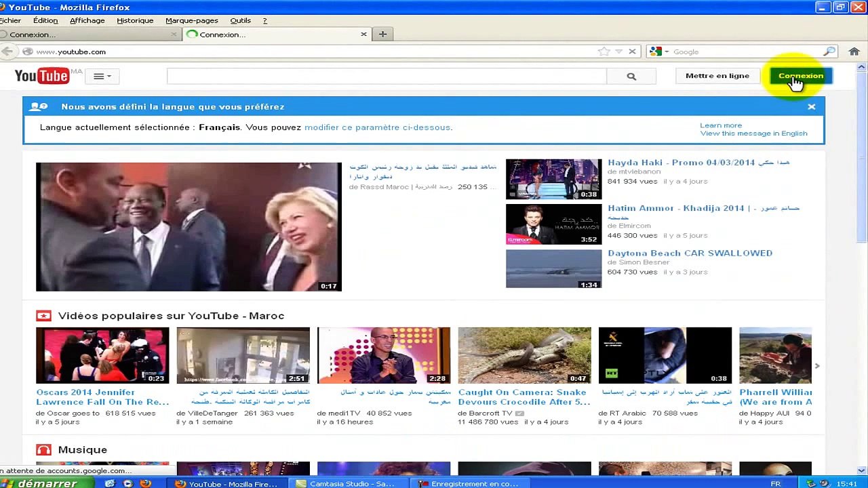Open a new tab with the plus button
Image resolution: width=868 pixels, height=488 pixels.
382,34
